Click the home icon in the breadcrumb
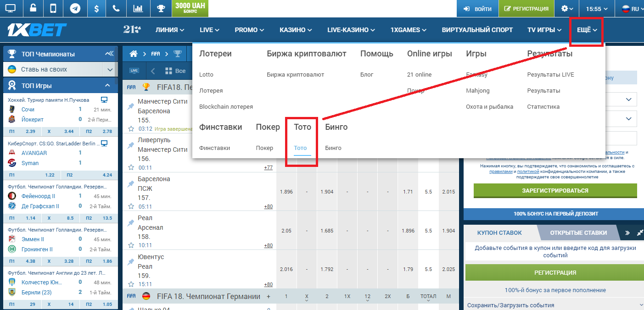This screenshot has height=310, width=644. coord(134,54)
